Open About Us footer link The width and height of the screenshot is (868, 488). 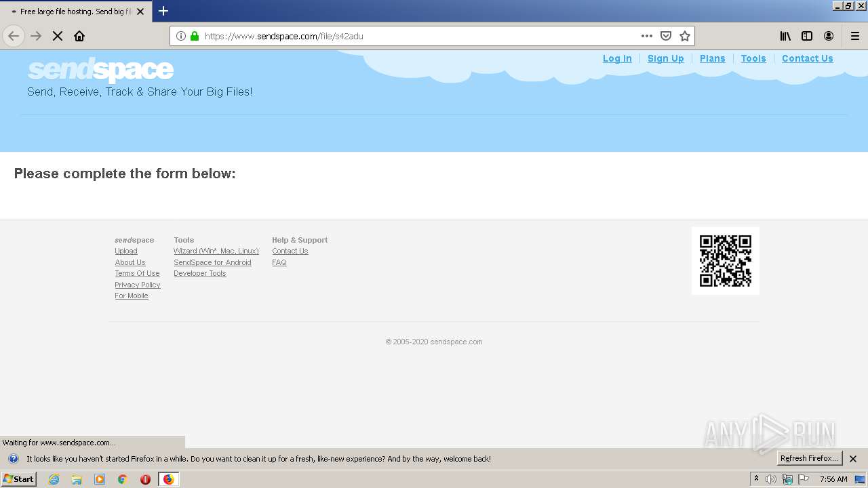pyautogui.click(x=130, y=262)
